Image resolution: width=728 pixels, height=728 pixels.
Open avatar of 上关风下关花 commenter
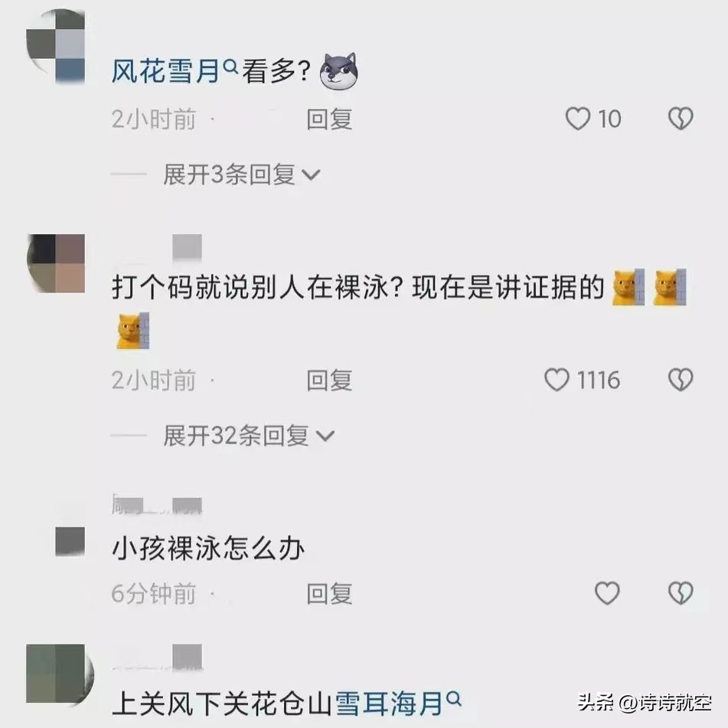coord(60,674)
